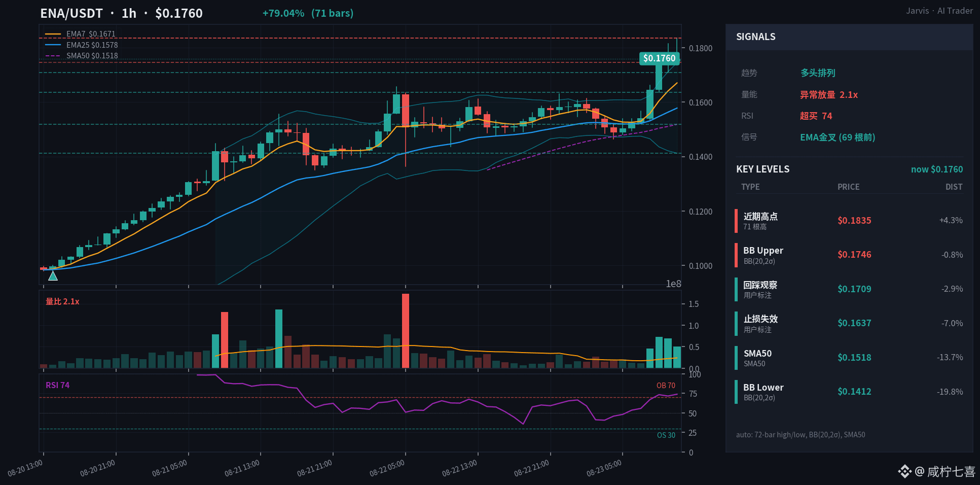Screen dimensions: 980x485
Task: Select the orange EMA7 legend line sample
Action: click(x=53, y=34)
